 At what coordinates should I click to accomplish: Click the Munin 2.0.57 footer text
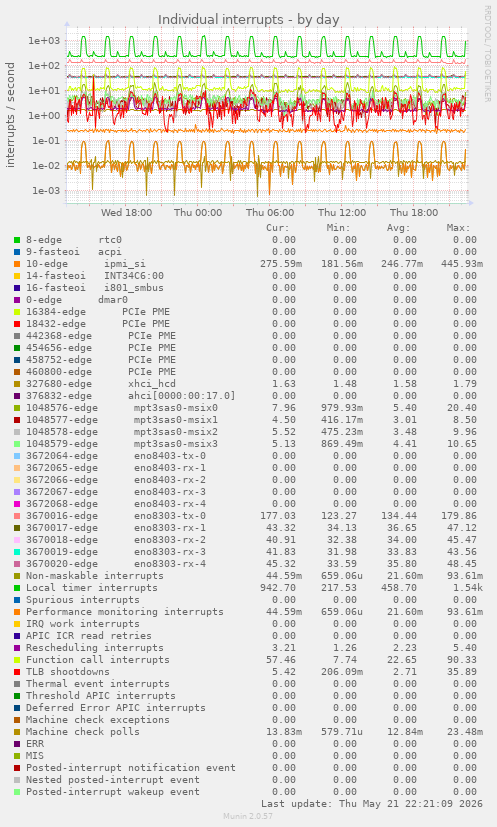coord(248,816)
